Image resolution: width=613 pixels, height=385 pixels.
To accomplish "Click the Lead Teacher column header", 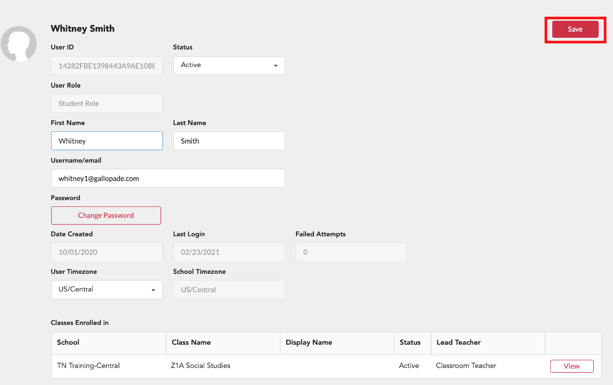I will point(488,343).
